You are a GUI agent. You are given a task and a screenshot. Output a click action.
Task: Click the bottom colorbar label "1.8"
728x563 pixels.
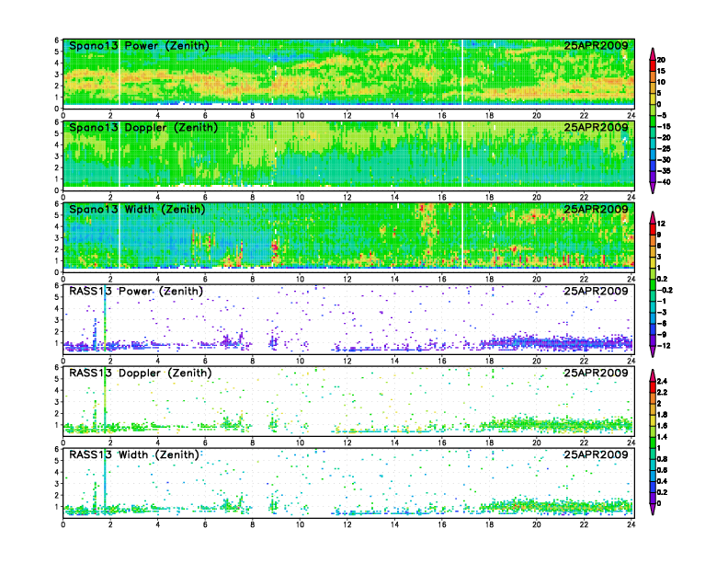(663, 415)
